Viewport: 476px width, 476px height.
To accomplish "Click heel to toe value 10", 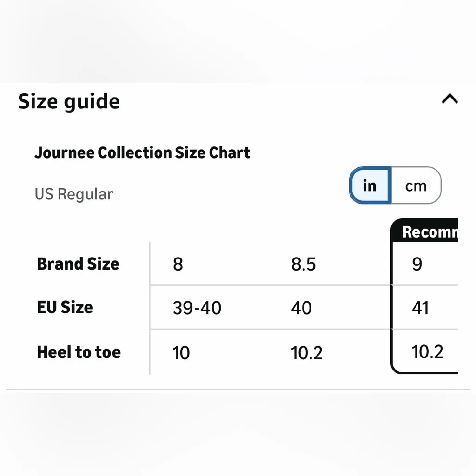I will click(181, 353).
